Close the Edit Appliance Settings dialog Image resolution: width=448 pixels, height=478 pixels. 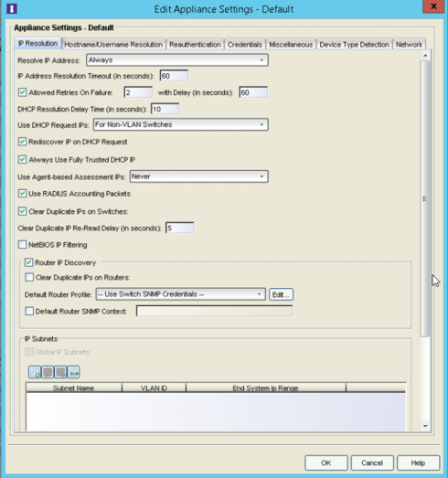pos(433,6)
